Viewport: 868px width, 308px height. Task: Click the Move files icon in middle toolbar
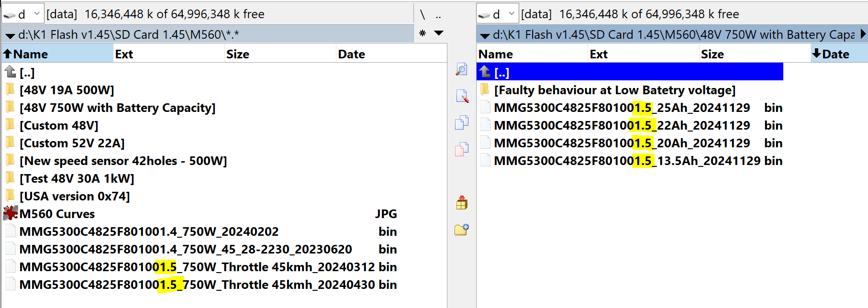point(461,149)
